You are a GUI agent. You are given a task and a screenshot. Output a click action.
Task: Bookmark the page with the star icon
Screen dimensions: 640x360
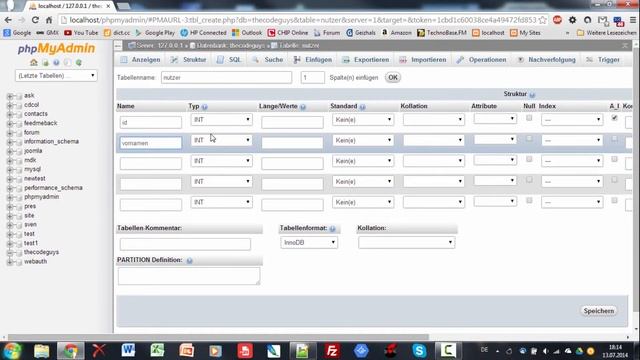(542, 20)
